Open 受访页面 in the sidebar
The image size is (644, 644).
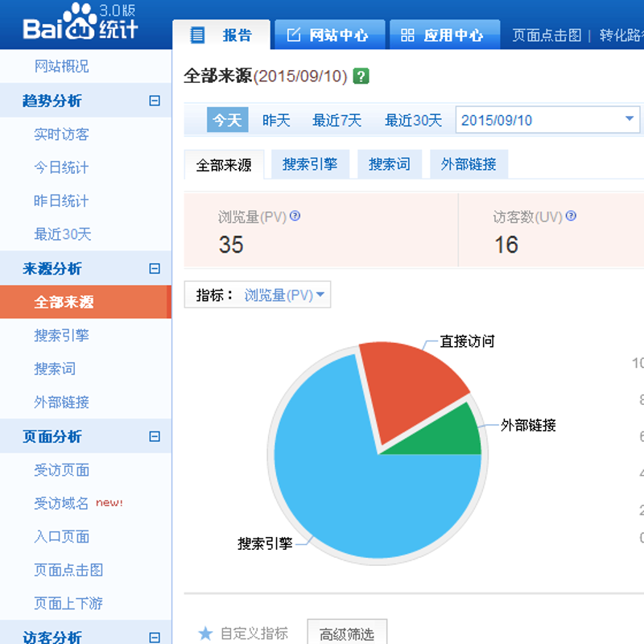61,470
